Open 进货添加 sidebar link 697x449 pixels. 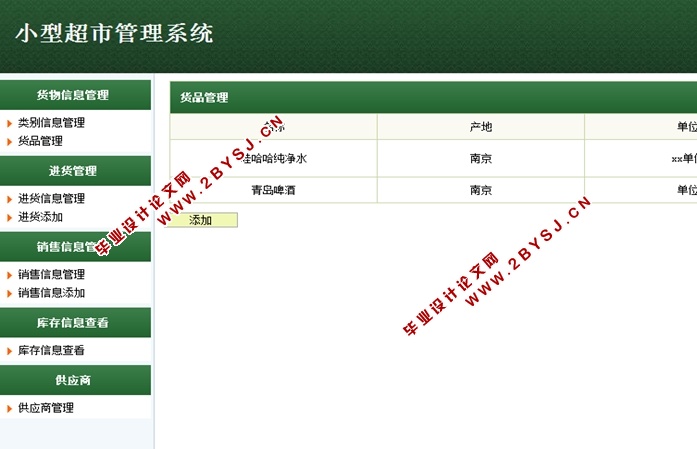click(x=40, y=217)
